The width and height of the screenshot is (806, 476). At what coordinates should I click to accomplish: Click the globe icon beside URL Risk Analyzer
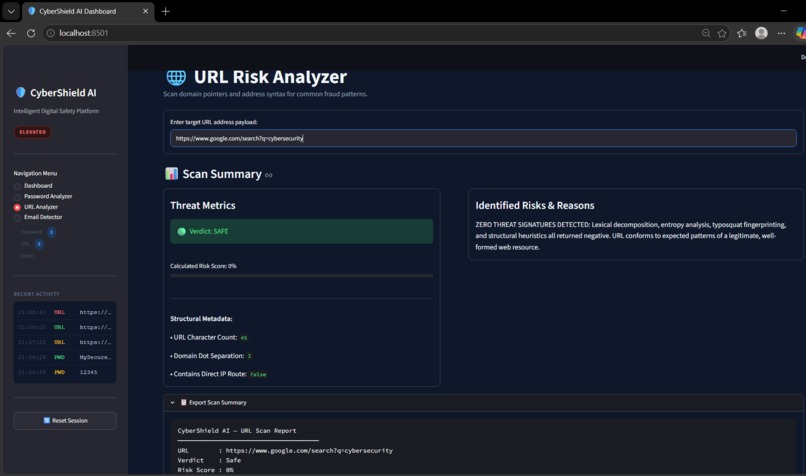click(176, 77)
